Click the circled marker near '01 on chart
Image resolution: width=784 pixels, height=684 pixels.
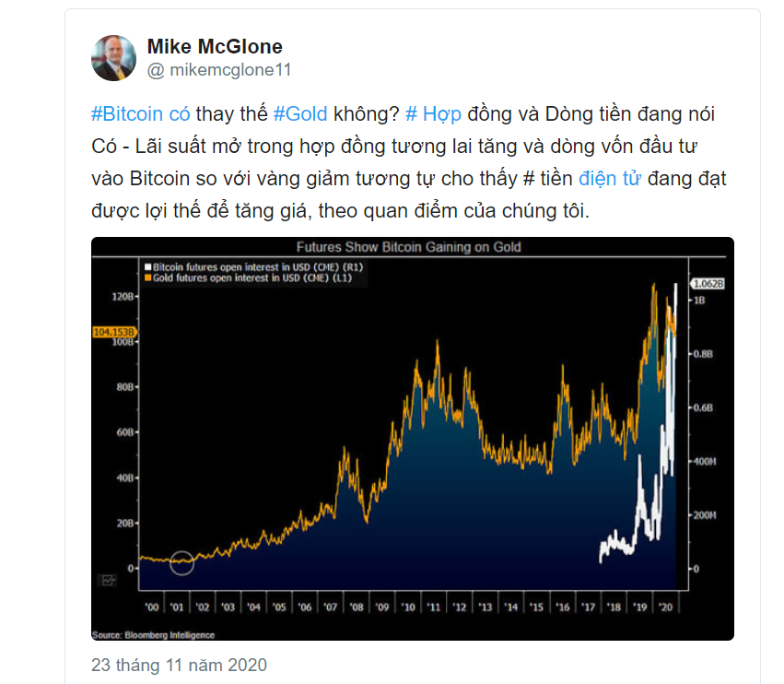click(181, 563)
